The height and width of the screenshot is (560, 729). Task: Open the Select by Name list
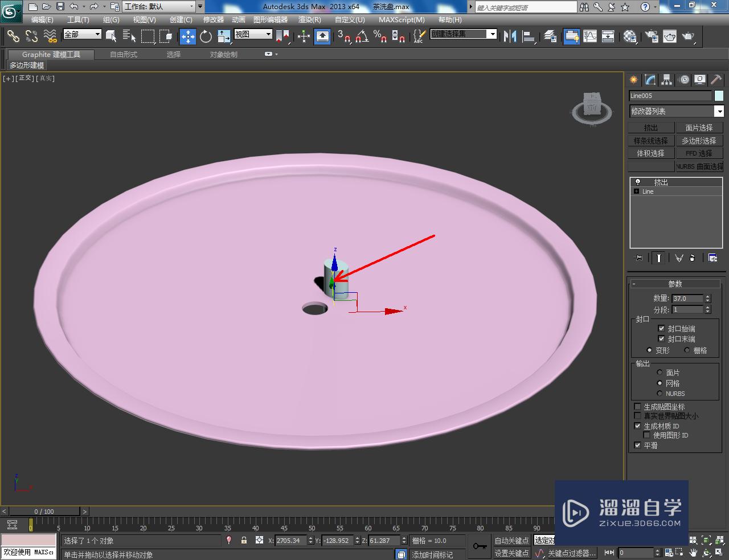129,36
